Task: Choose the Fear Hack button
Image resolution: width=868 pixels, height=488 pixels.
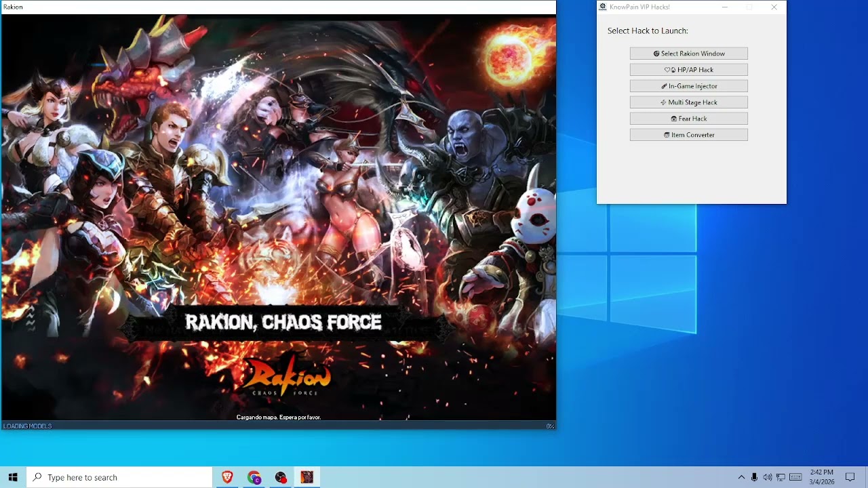Action: pyautogui.click(x=688, y=119)
